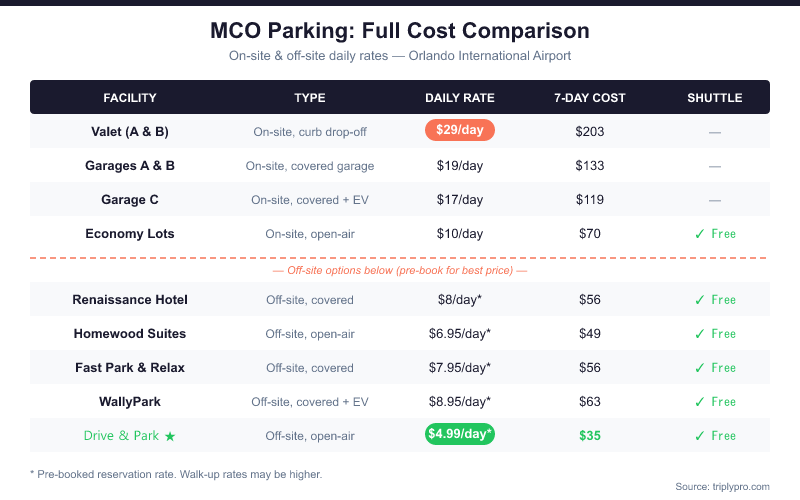Click the Garages A & B facility name
The width and height of the screenshot is (800, 500).
(130, 166)
